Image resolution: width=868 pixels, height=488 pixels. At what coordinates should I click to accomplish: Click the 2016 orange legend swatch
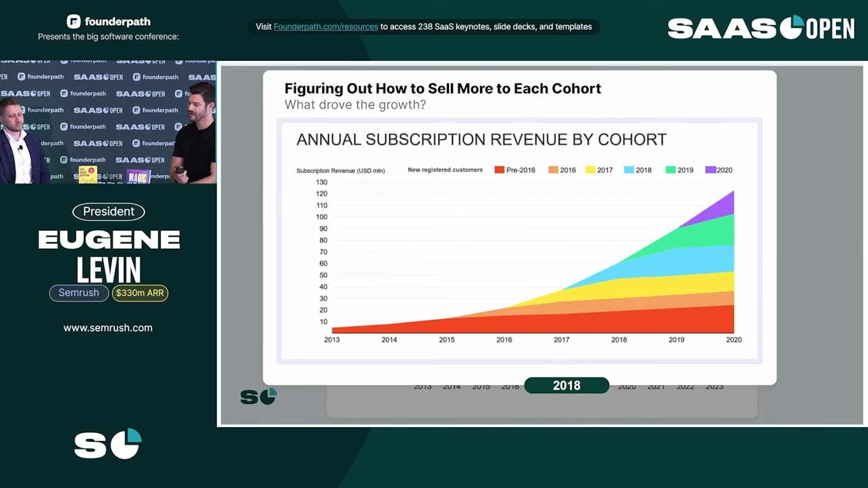tap(553, 170)
